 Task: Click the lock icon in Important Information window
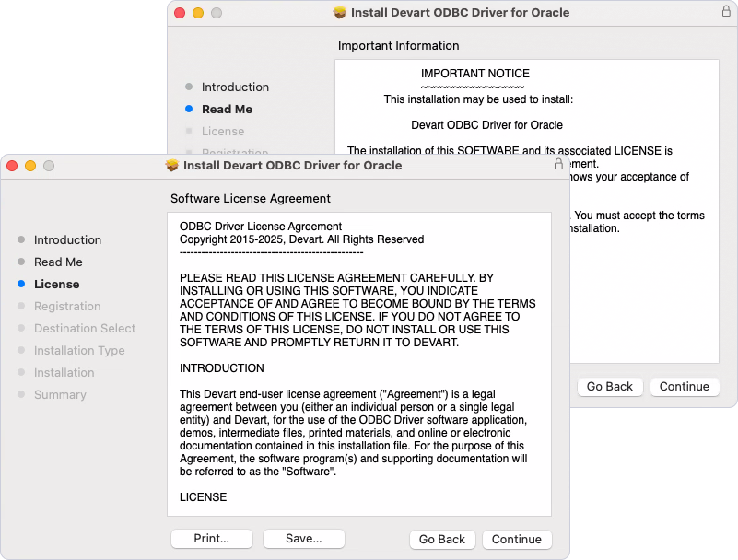[x=726, y=12]
